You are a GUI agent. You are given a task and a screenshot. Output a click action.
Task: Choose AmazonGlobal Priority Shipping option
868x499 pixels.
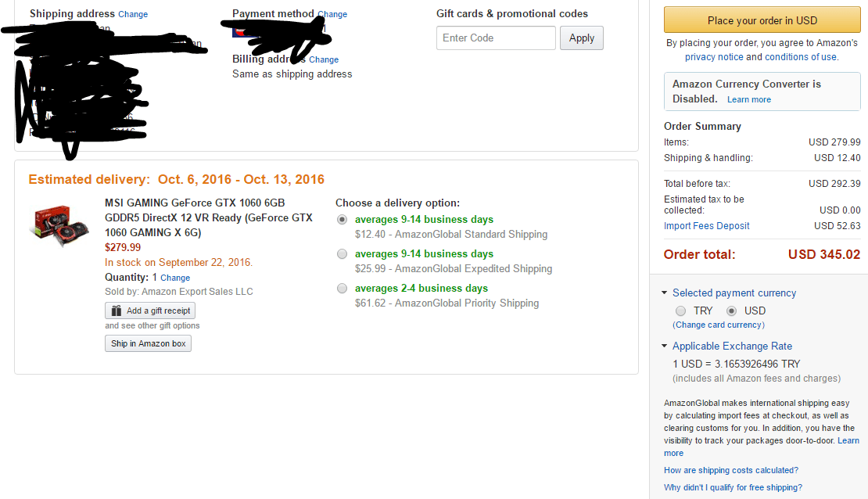[342, 289]
